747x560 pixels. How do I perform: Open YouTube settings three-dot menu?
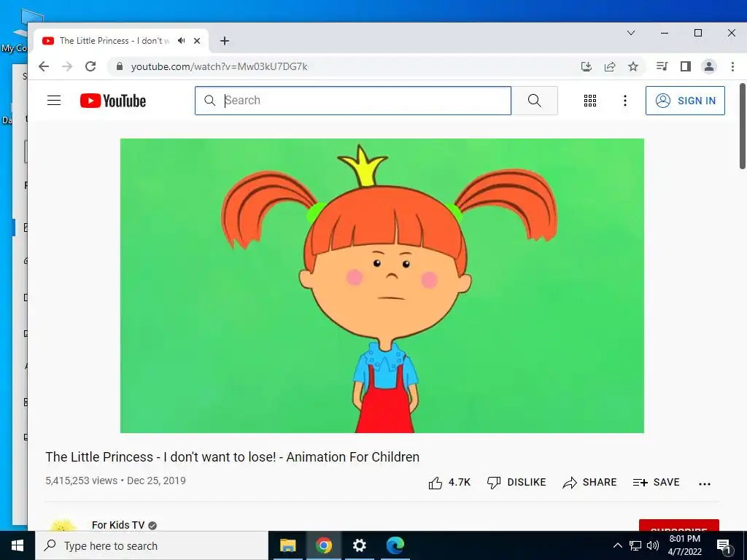(625, 101)
